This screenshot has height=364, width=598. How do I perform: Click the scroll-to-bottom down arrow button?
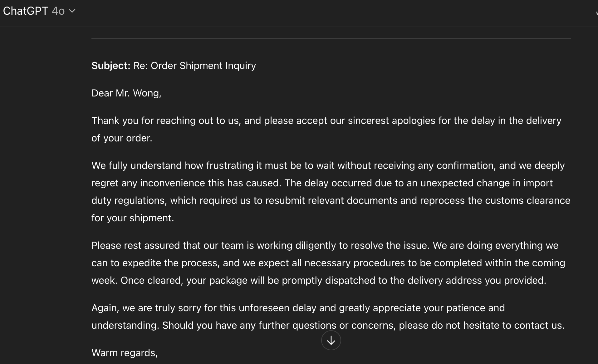331,340
